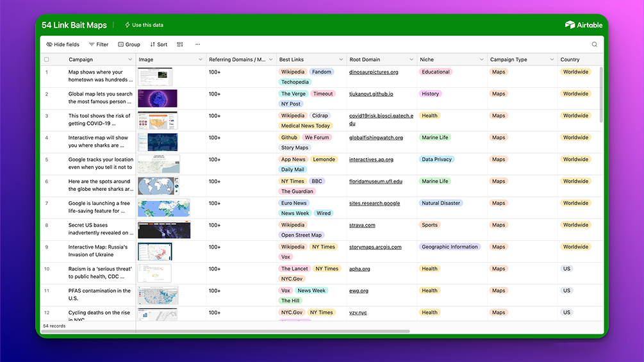Click The Lancet tag
This screenshot has width=644, height=362.
[x=294, y=269]
